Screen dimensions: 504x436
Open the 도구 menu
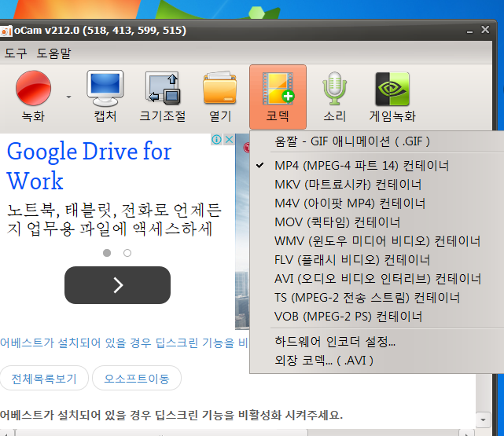16,53
